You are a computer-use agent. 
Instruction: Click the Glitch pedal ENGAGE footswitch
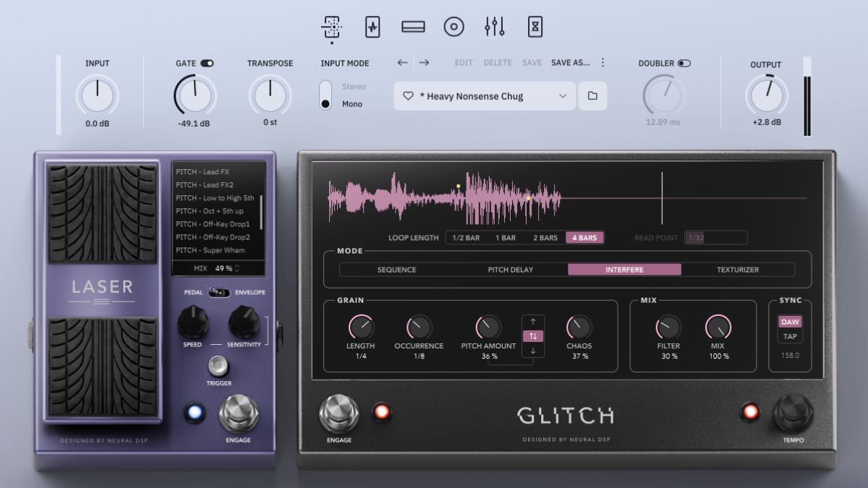339,414
